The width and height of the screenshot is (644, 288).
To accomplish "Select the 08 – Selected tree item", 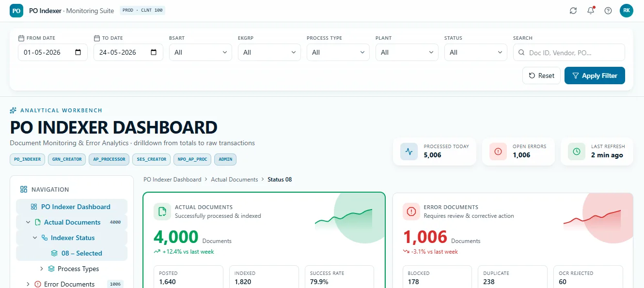I will pos(72,253).
